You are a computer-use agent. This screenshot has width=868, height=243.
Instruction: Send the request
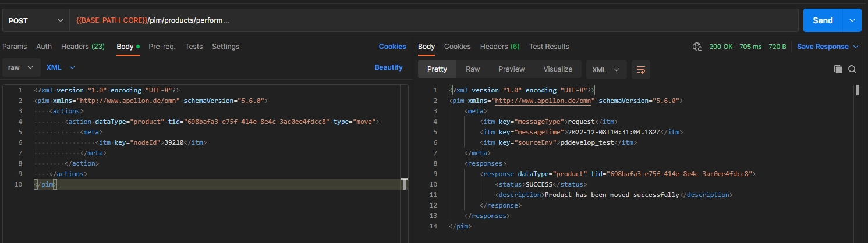822,20
